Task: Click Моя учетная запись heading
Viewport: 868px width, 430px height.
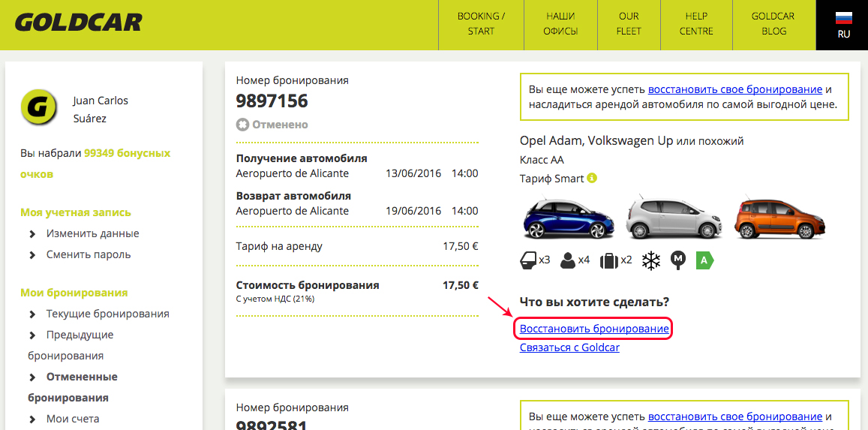Action: [x=76, y=212]
